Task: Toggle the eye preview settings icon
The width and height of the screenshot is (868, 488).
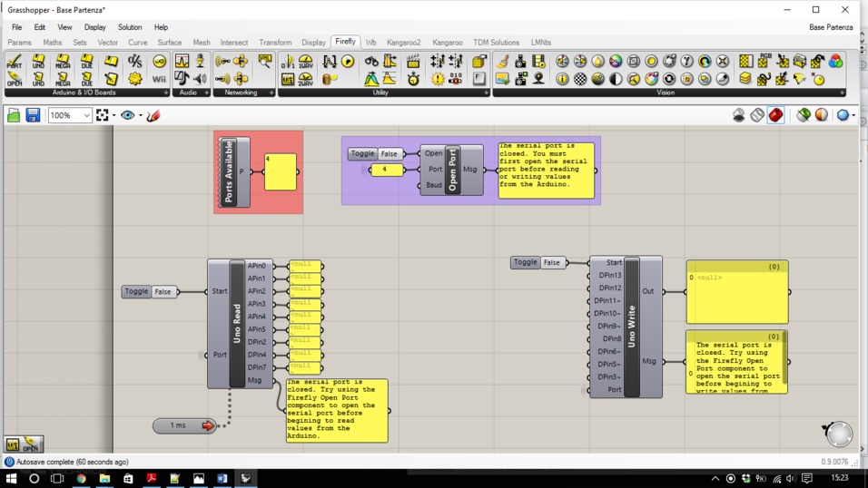Action: click(x=127, y=115)
